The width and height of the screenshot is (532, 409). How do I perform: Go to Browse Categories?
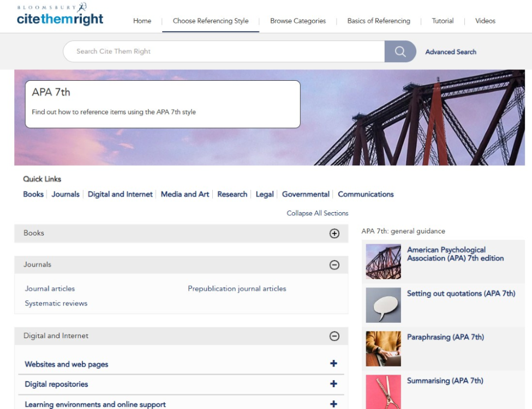298,21
